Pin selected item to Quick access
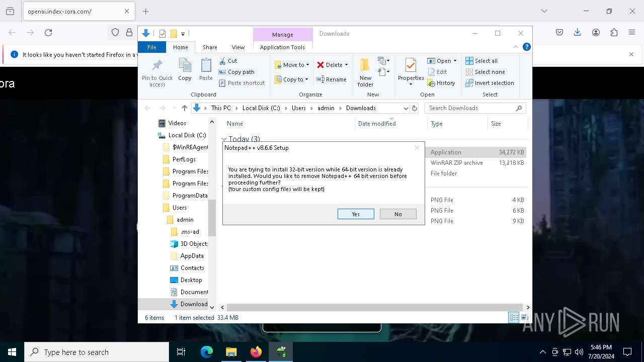Screen dimensions: 644x362 click(x=157, y=73)
